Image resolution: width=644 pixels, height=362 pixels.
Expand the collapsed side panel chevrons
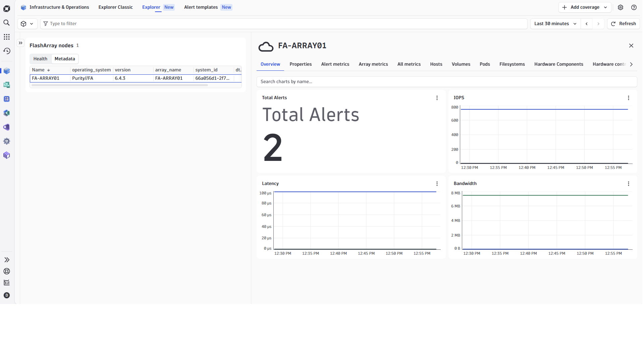[20, 43]
